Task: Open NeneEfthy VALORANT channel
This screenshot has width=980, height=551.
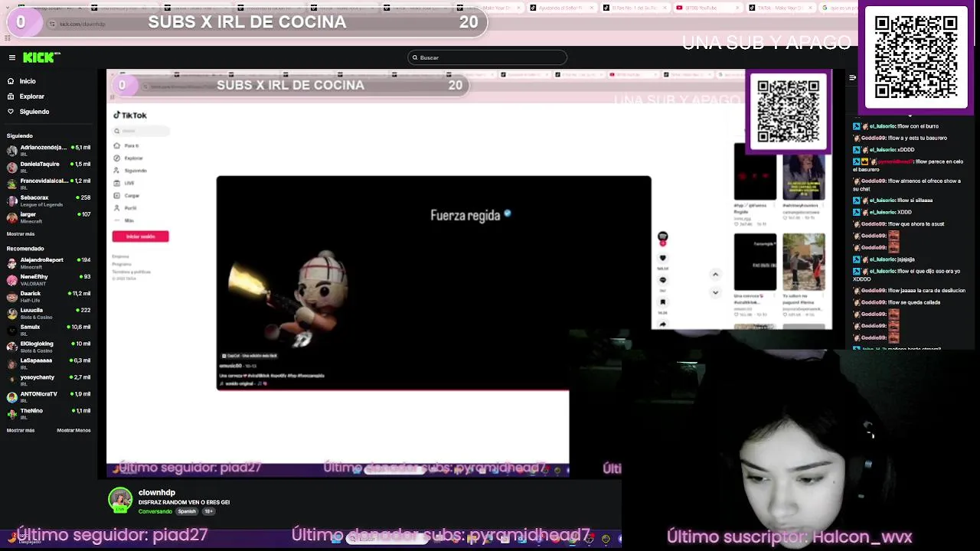Action: coord(48,279)
